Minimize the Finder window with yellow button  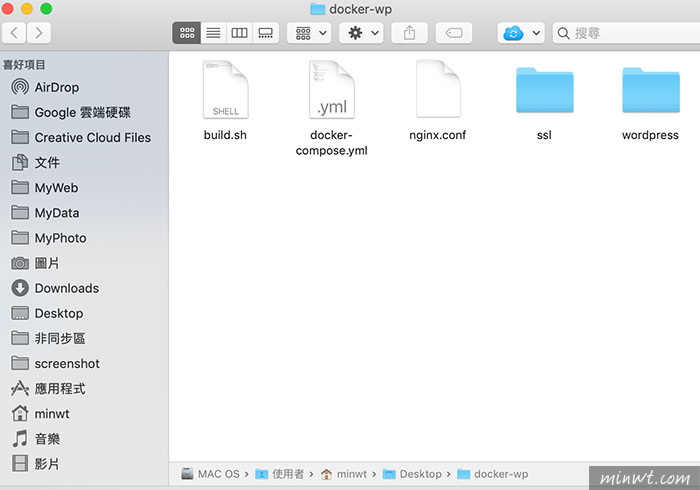coord(27,8)
